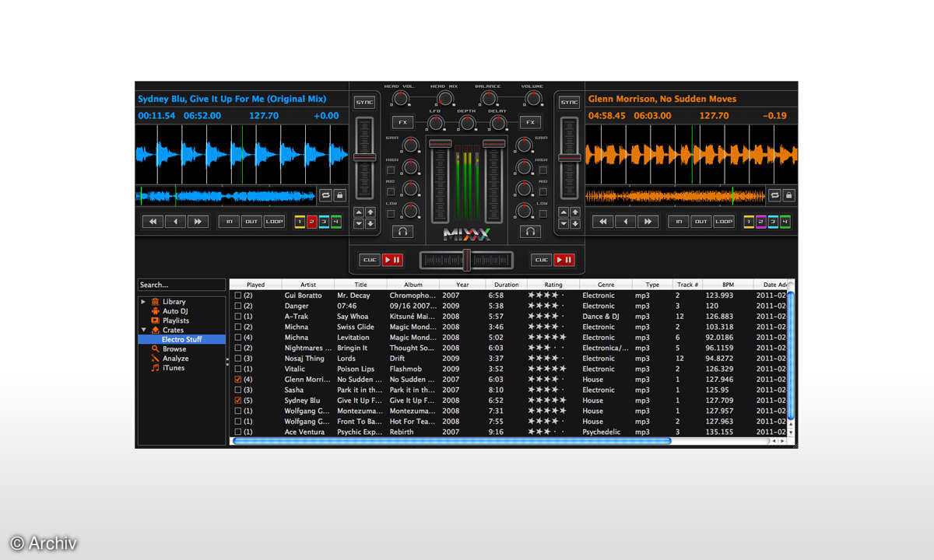Click right deck SYNC button
This screenshot has width=934, height=560.
coord(570,102)
